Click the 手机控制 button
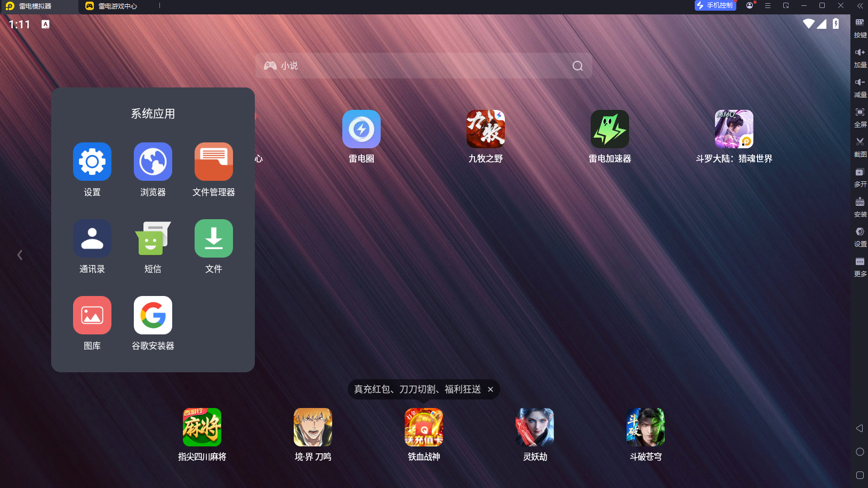The width and height of the screenshot is (868, 488). (715, 5)
